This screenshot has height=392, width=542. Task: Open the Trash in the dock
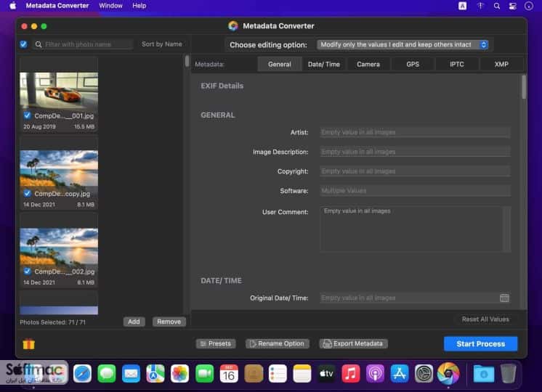point(508,373)
